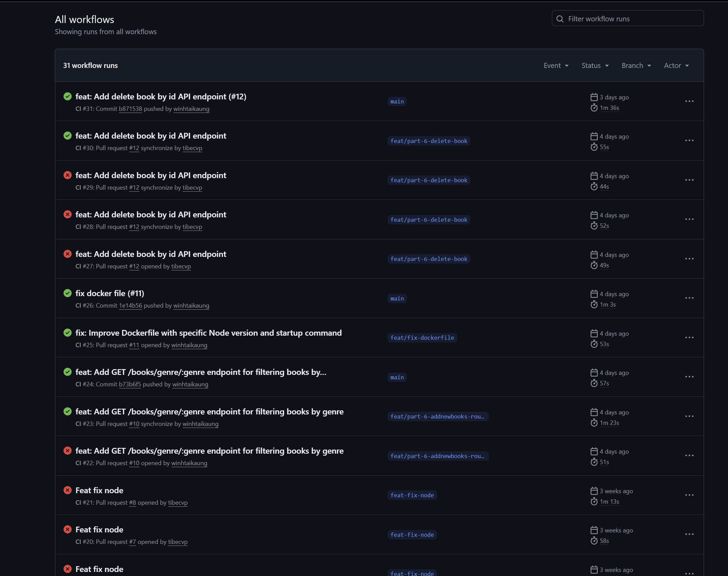This screenshot has height=576, width=728.
Task: Click stopwatch duration 1m 36s on first run
Action: (x=609, y=108)
